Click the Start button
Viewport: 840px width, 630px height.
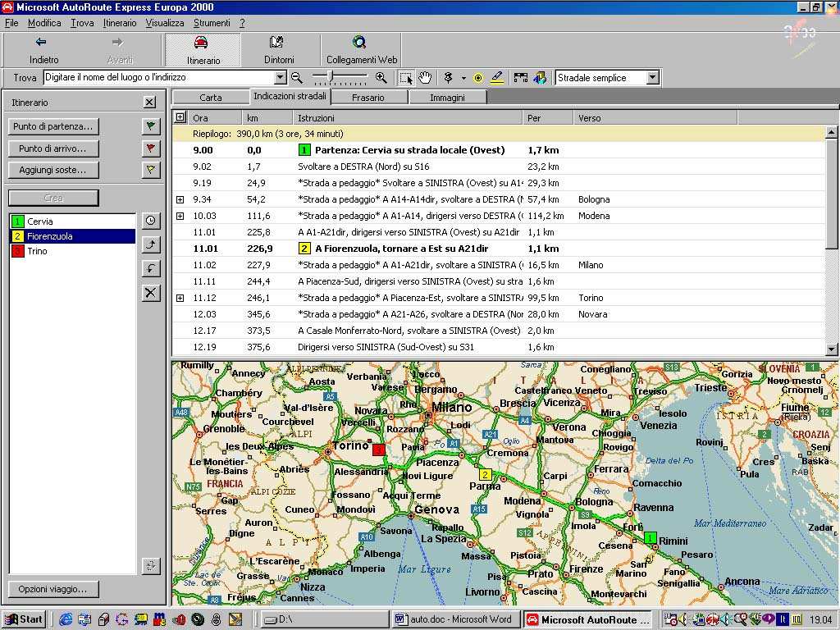pos(24,619)
